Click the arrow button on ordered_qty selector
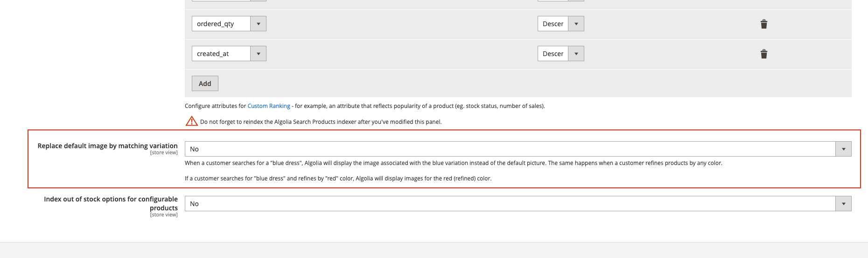The width and height of the screenshot is (868, 258). click(x=258, y=24)
